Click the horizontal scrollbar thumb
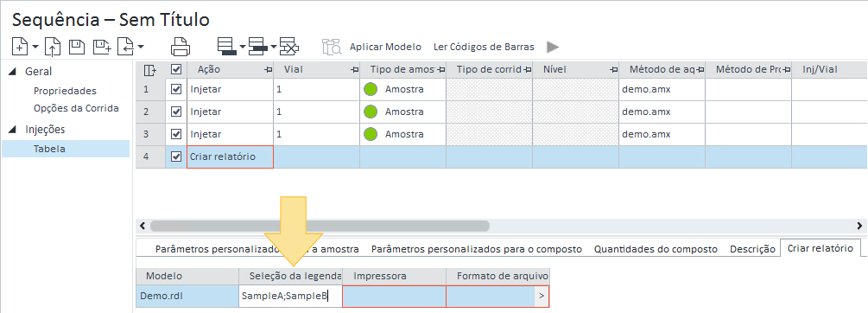This screenshot has height=313, width=868. tap(320, 226)
